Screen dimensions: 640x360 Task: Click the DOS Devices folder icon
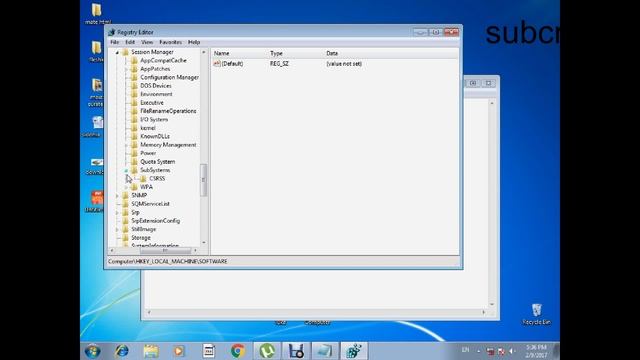[x=134, y=86]
